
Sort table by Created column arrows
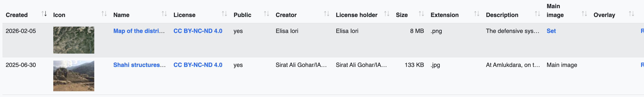pos(44,14)
